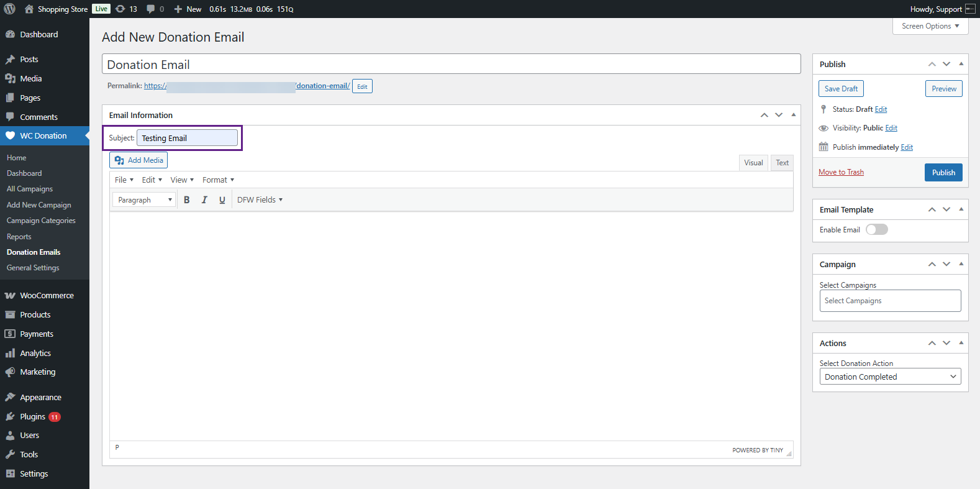Click the Select Campaigns input field
980x489 pixels.
click(889, 301)
